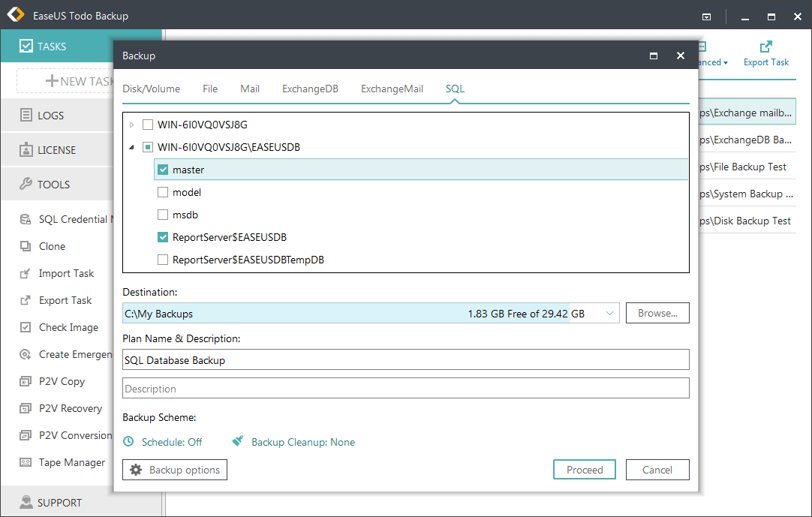The height and width of the screenshot is (517, 812).
Task: Open the Tape Manager tool
Action: tap(68, 462)
